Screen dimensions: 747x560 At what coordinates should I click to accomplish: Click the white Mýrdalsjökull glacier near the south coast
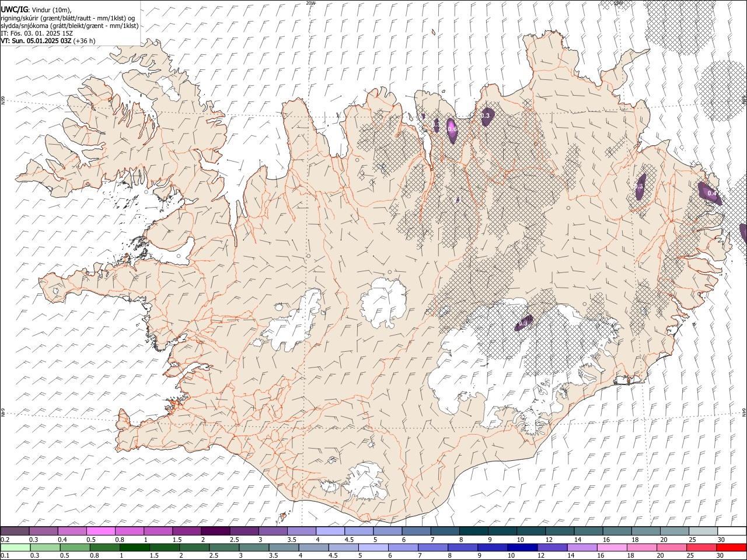pos(366,482)
